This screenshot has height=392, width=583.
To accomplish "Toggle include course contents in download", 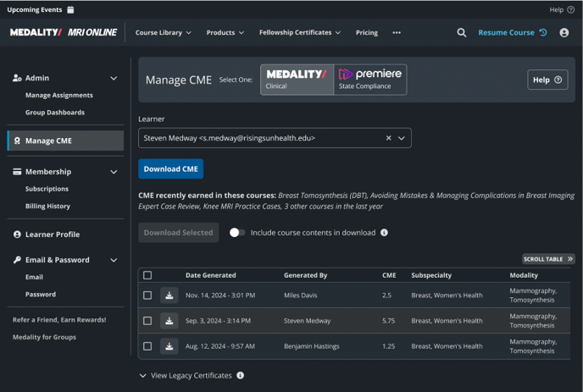I will point(237,233).
